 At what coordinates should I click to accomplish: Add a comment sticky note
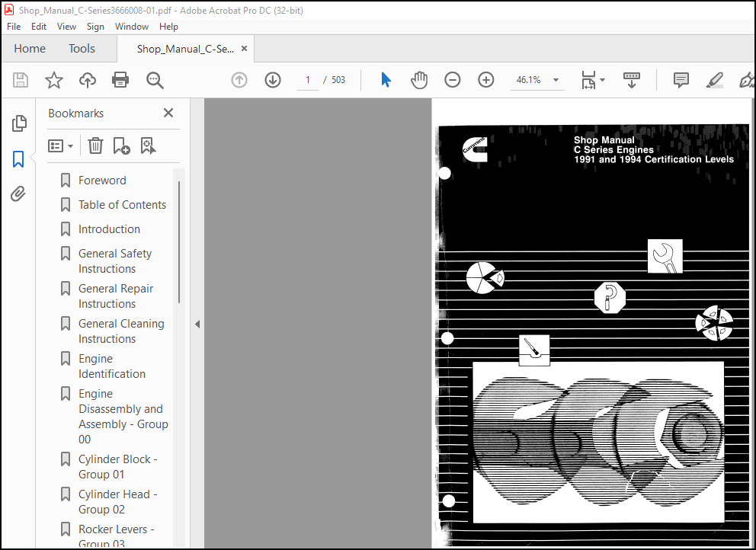681,80
